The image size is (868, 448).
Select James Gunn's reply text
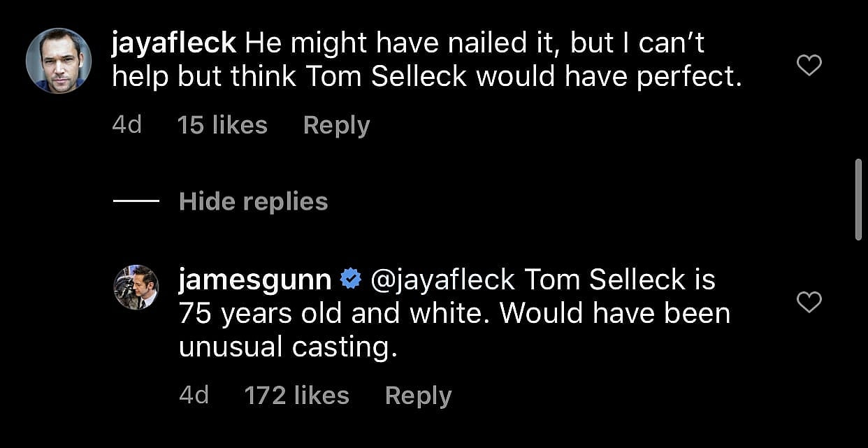[x=454, y=312]
